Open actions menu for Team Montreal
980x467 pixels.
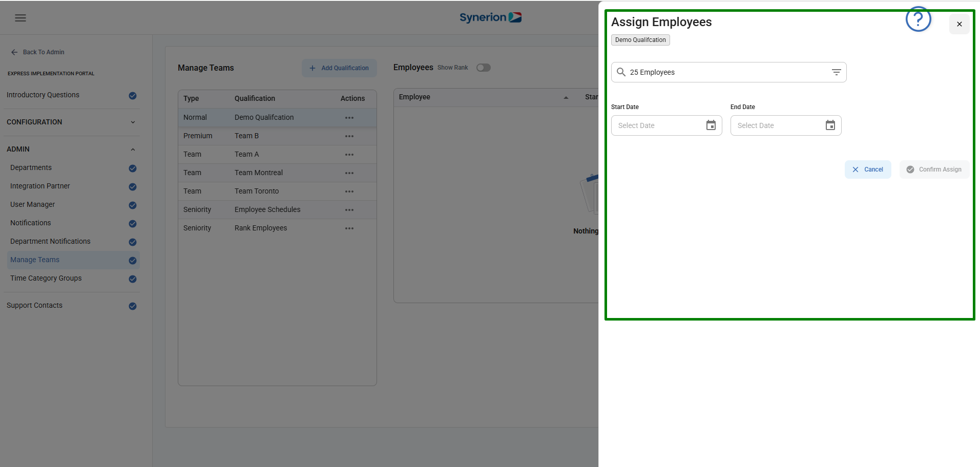pyautogui.click(x=349, y=173)
